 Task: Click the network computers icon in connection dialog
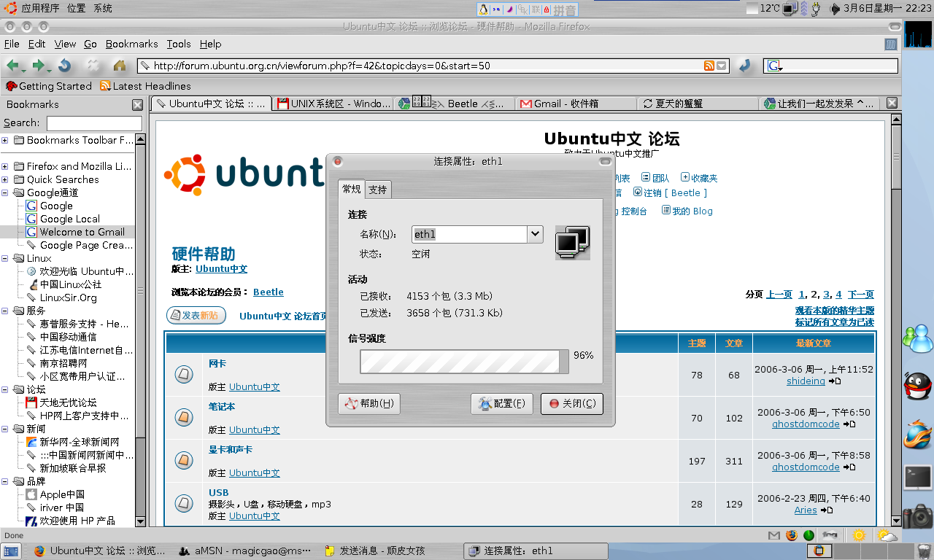pos(573,243)
